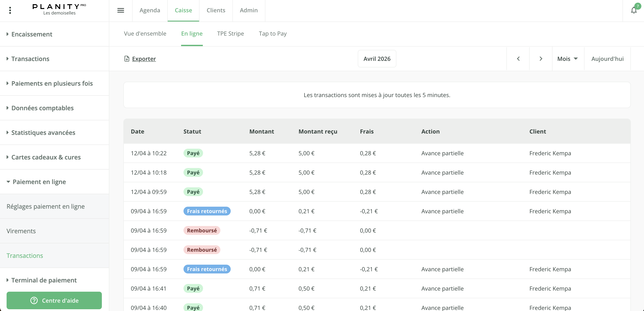The height and width of the screenshot is (311, 644).
Task: Jump to Aujourd'hui
Action: [x=607, y=59]
